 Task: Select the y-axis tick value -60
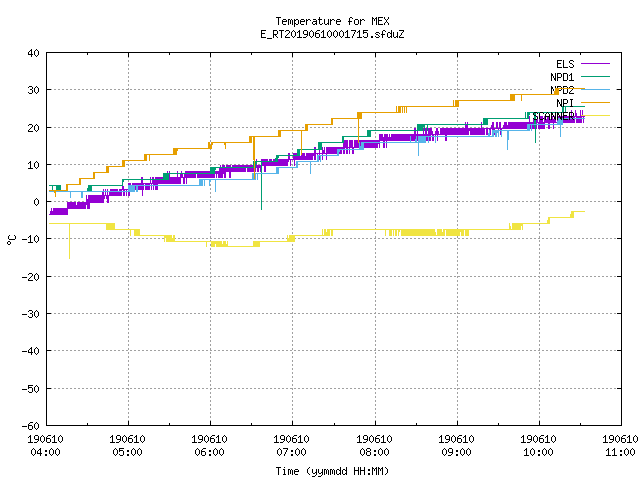(x=31, y=426)
